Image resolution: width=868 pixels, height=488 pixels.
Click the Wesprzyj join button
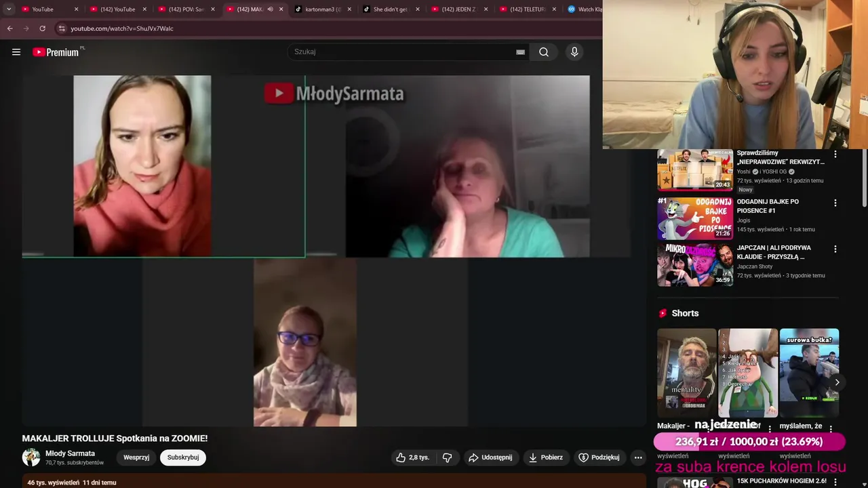click(136, 457)
